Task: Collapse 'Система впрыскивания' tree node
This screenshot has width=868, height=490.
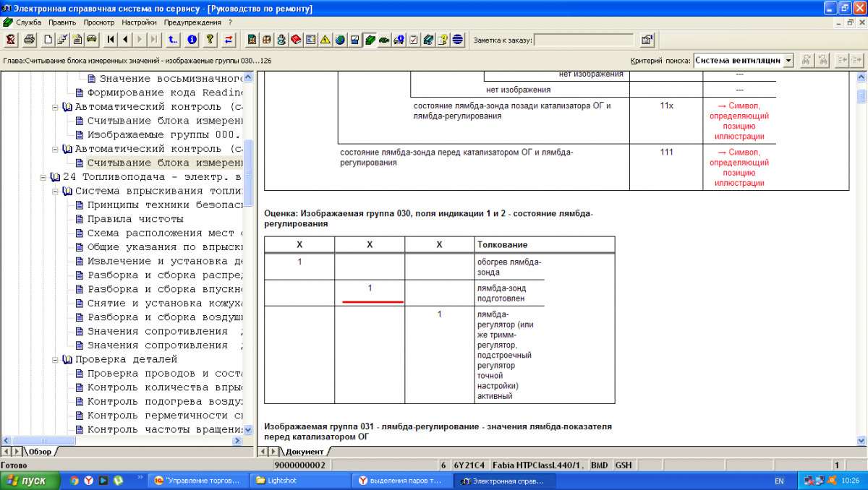Action: point(56,191)
